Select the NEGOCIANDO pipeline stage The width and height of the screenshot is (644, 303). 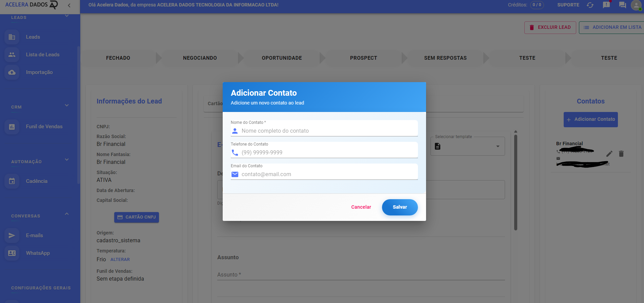tap(200, 58)
